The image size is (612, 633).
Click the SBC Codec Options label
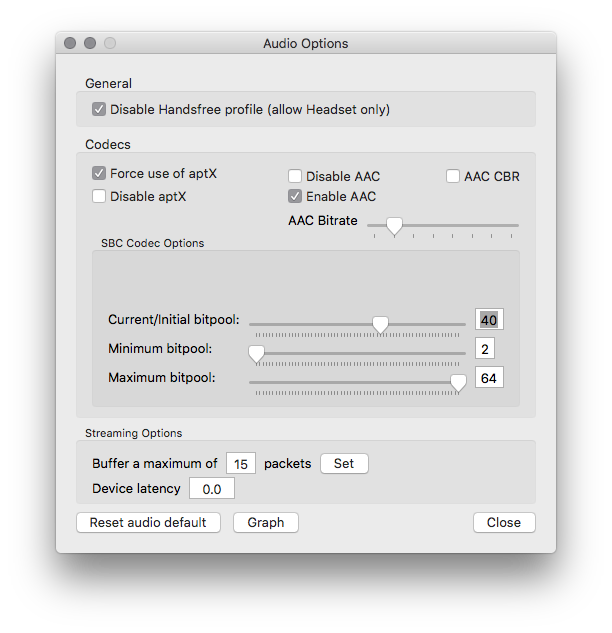pos(153,243)
